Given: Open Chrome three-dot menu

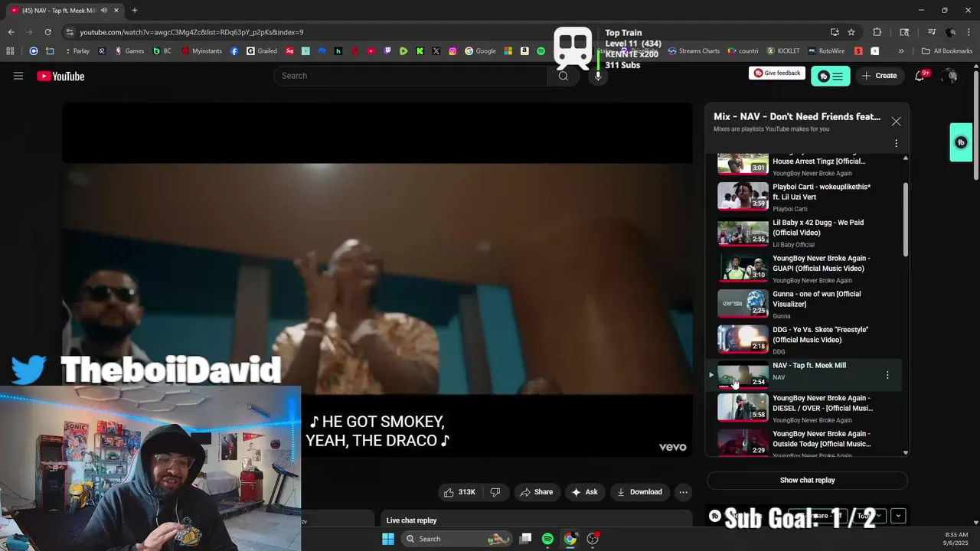Looking at the screenshot, I should [969, 32].
